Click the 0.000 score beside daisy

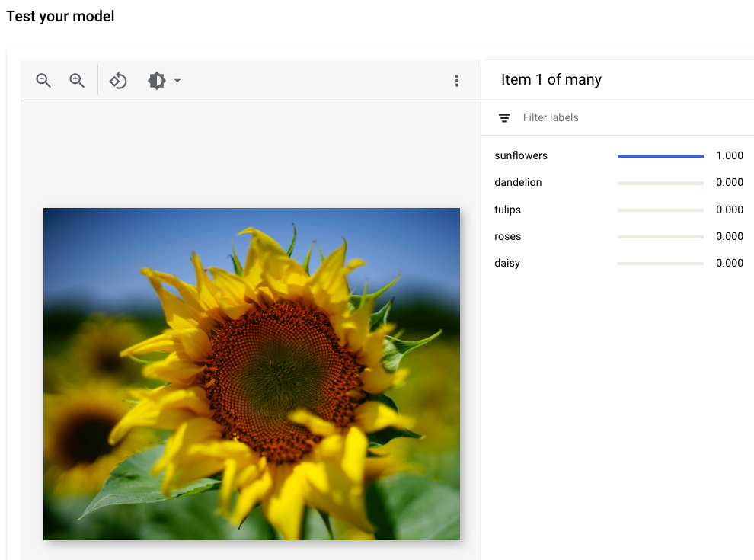pyautogui.click(x=730, y=263)
